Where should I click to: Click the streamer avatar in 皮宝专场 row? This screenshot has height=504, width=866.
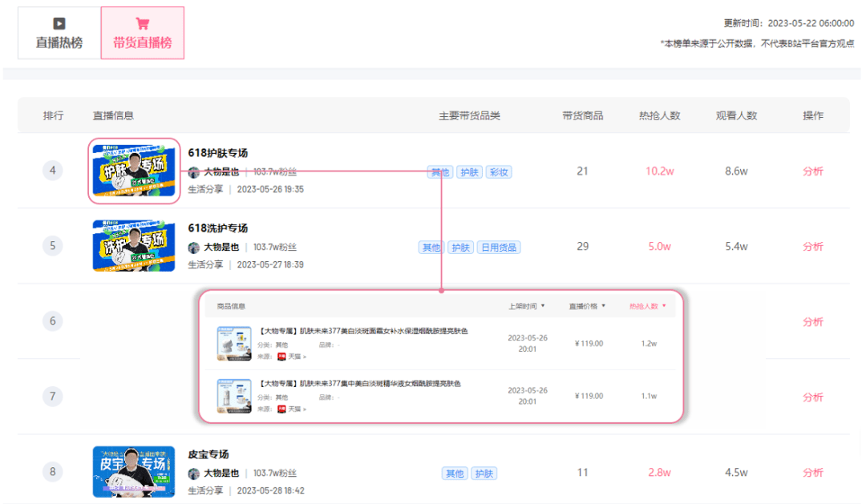click(x=193, y=474)
